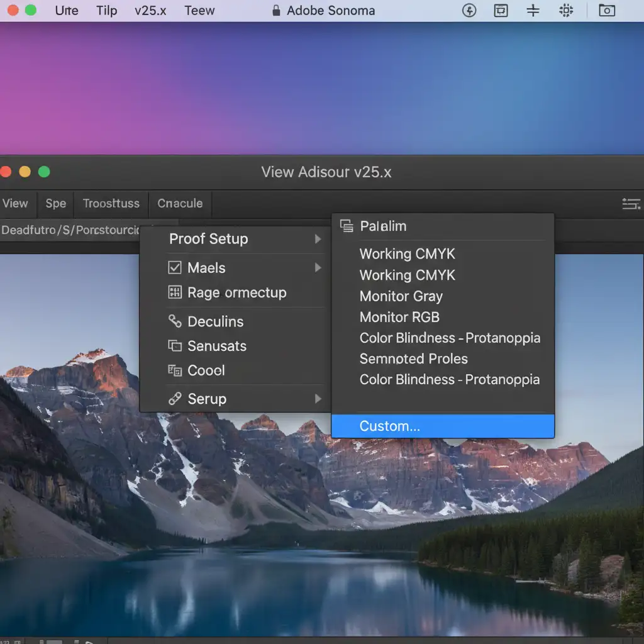Screen dimensions: 644x644
Task: Click the Rage ormectup grid icon
Action: pyautogui.click(x=175, y=292)
